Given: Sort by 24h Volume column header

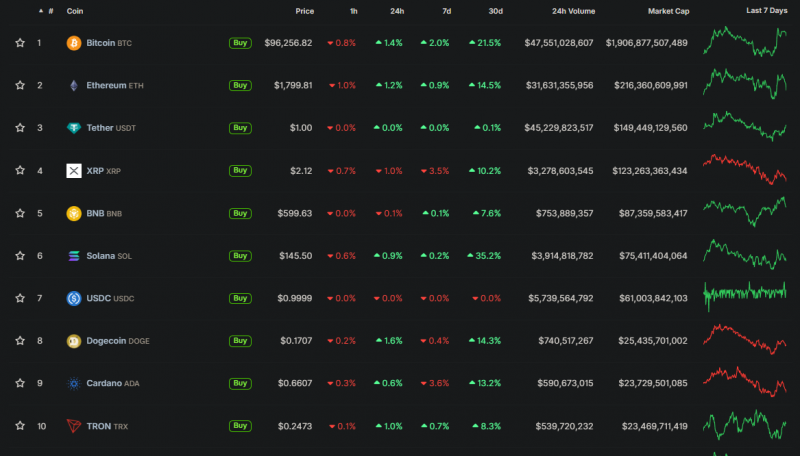Looking at the screenshot, I should pos(573,11).
